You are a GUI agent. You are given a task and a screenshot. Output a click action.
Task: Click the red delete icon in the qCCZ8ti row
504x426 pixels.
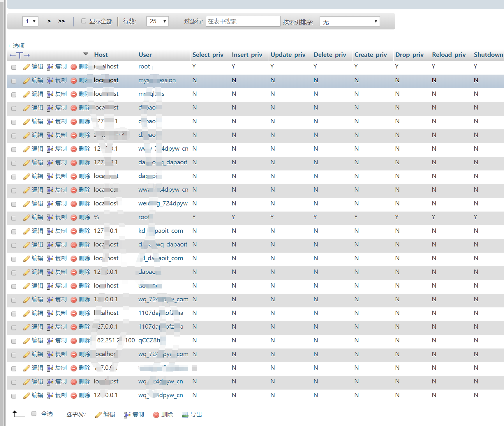(x=74, y=341)
